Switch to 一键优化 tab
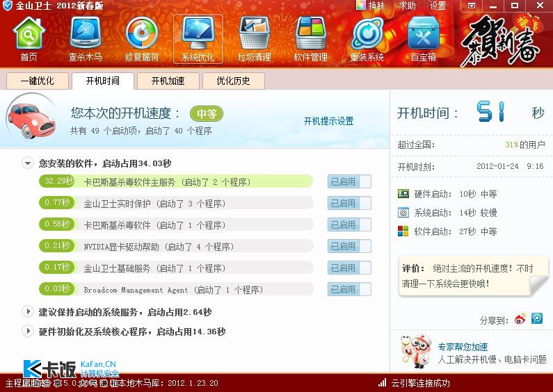This screenshot has height=392, width=553. (x=38, y=81)
